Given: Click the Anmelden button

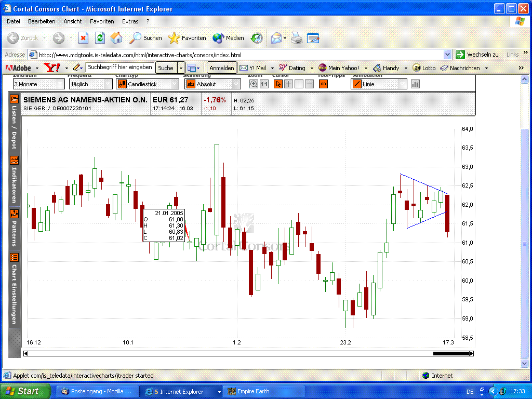Looking at the screenshot, I should tap(221, 68).
